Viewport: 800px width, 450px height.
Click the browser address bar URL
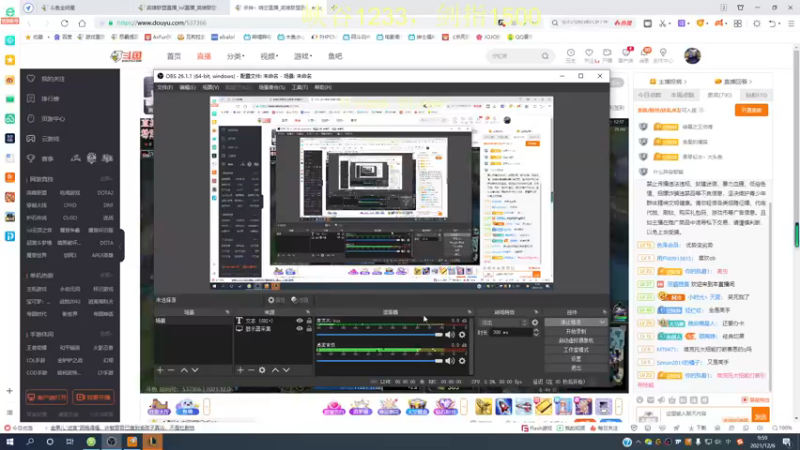[161, 23]
